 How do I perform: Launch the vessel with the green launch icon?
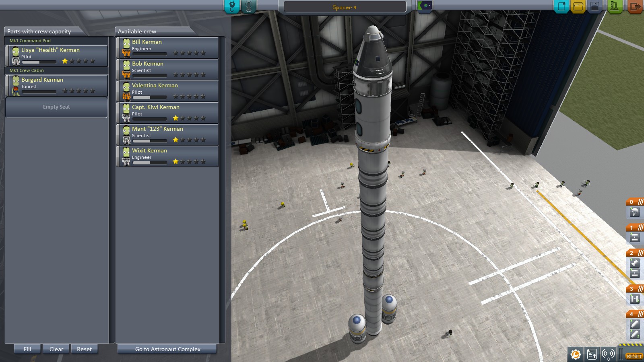[615, 6]
